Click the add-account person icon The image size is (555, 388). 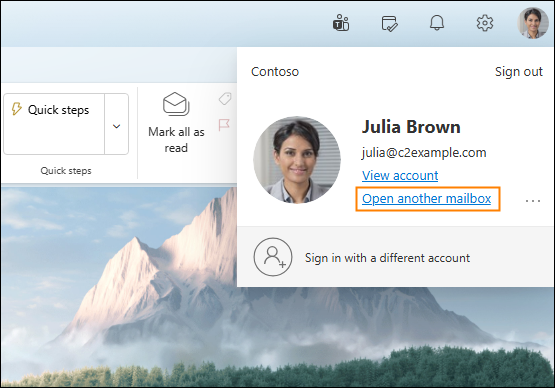(273, 257)
